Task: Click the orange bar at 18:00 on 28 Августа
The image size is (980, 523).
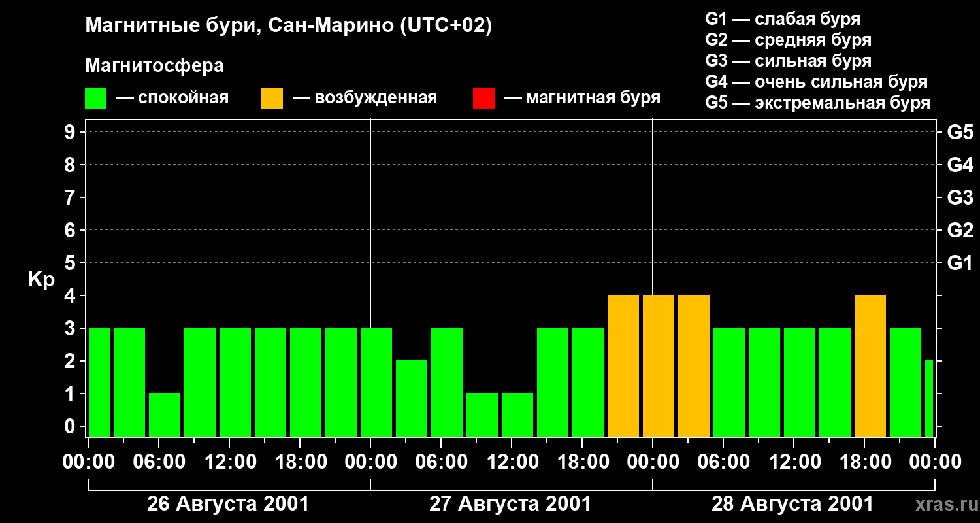Action: 870,365
